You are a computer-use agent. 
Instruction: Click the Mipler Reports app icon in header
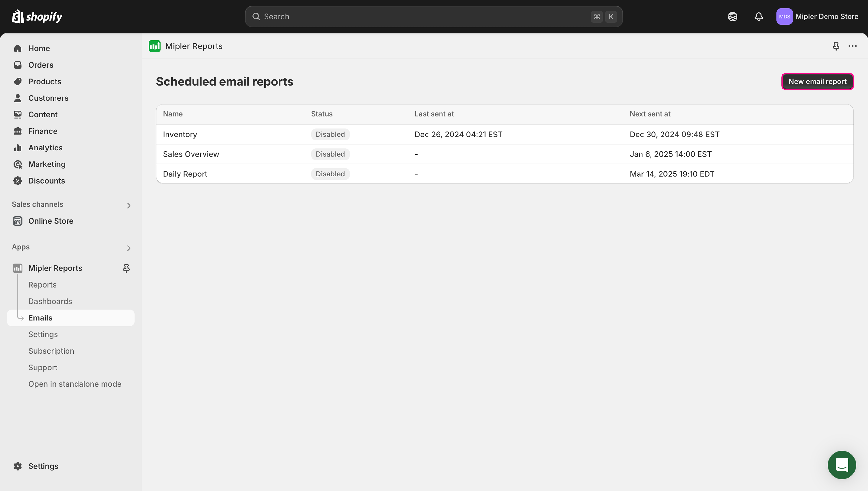click(x=155, y=46)
